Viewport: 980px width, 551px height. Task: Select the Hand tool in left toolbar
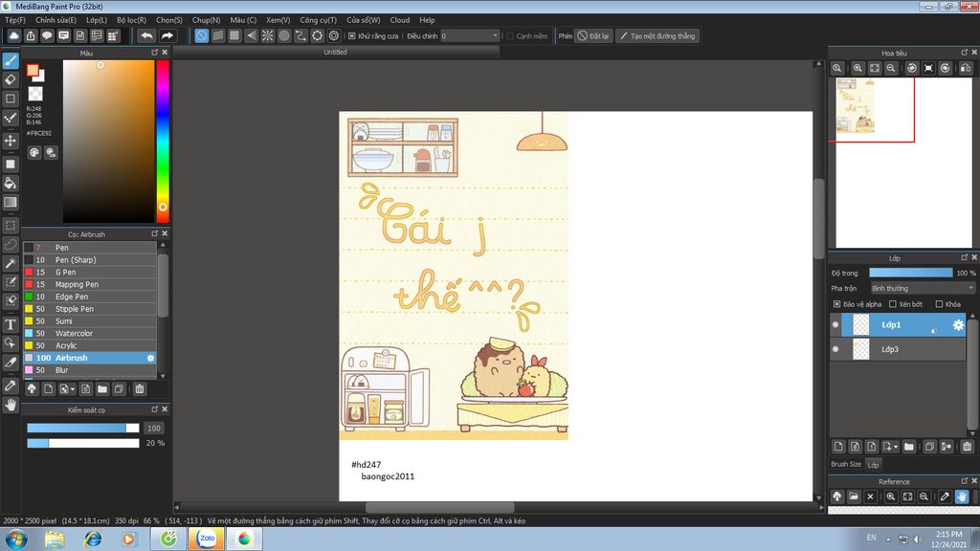point(11,405)
